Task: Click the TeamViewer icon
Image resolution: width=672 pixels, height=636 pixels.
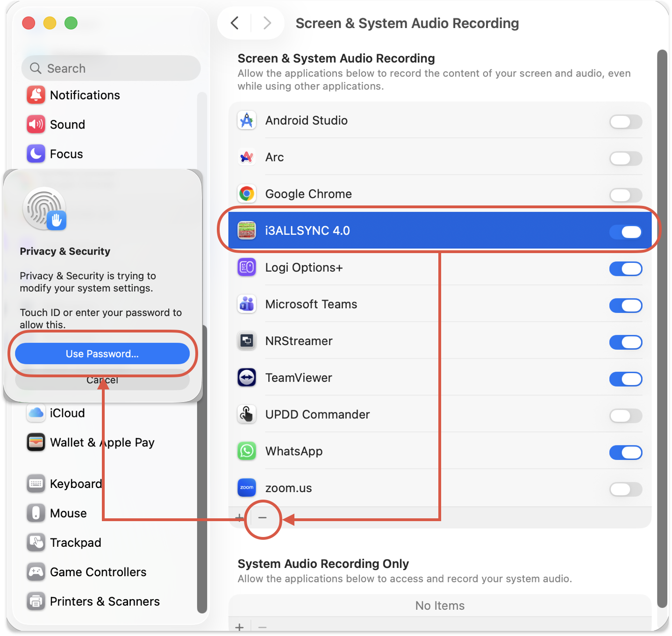Action: tap(247, 378)
